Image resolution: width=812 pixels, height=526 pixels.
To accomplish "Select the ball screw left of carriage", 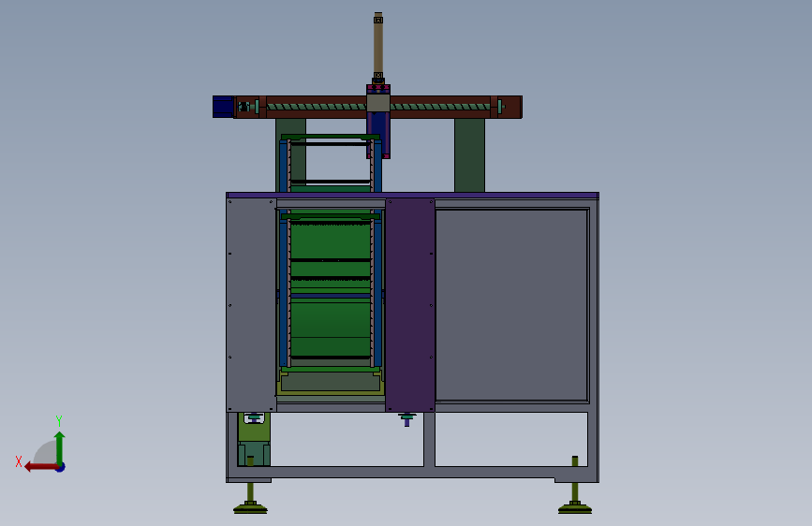I will click(x=317, y=108).
